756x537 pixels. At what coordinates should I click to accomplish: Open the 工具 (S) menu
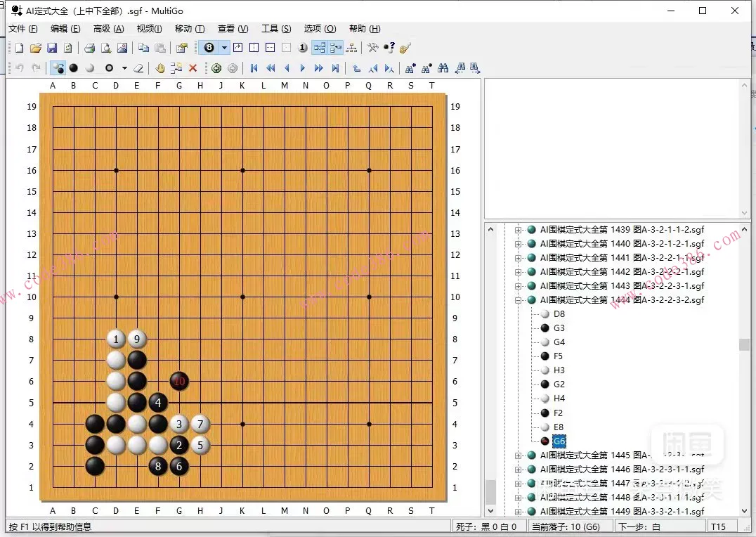point(275,29)
